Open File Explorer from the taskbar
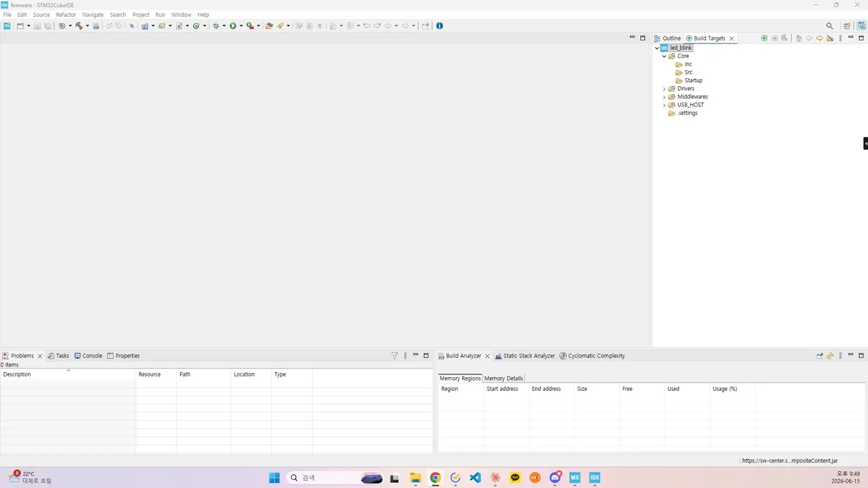This screenshot has height=488, width=868. pos(416,478)
